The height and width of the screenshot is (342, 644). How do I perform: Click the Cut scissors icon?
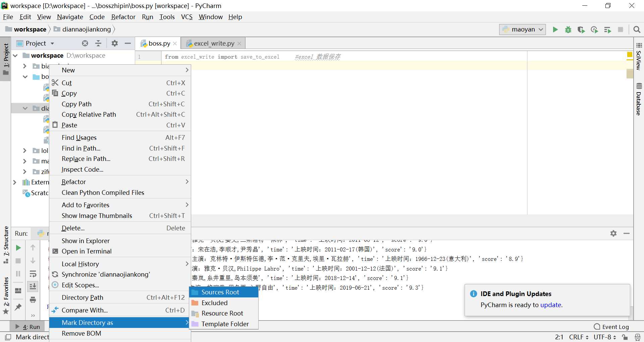click(x=55, y=82)
